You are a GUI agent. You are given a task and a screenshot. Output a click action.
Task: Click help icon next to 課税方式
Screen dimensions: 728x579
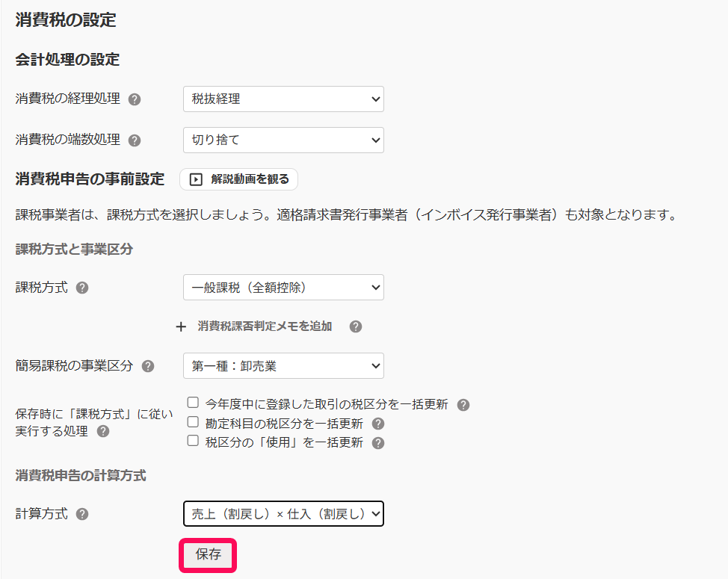82,288
